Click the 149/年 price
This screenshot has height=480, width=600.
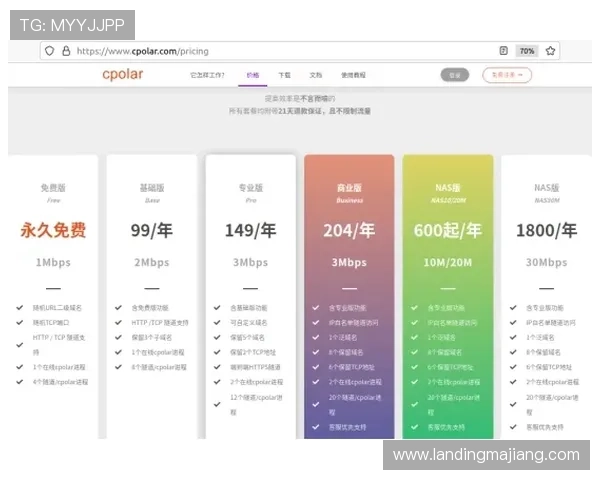click(x=251, y=230)
